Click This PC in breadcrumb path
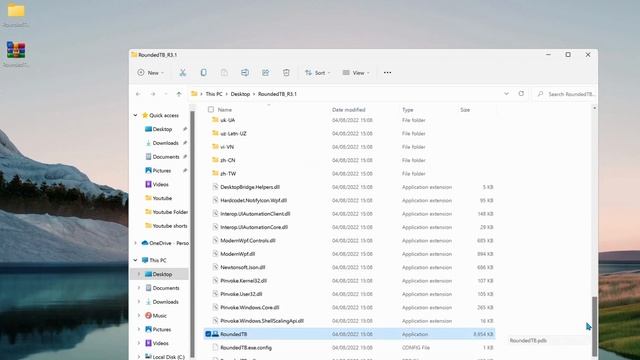Image resolution: width=640 pixels, height=360 pixels. point(214,94)
